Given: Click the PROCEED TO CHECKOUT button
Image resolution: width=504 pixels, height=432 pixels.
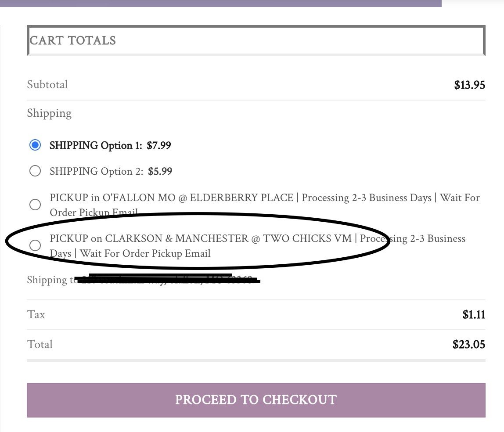Looking at the screenshot, I should click(256, 400).
